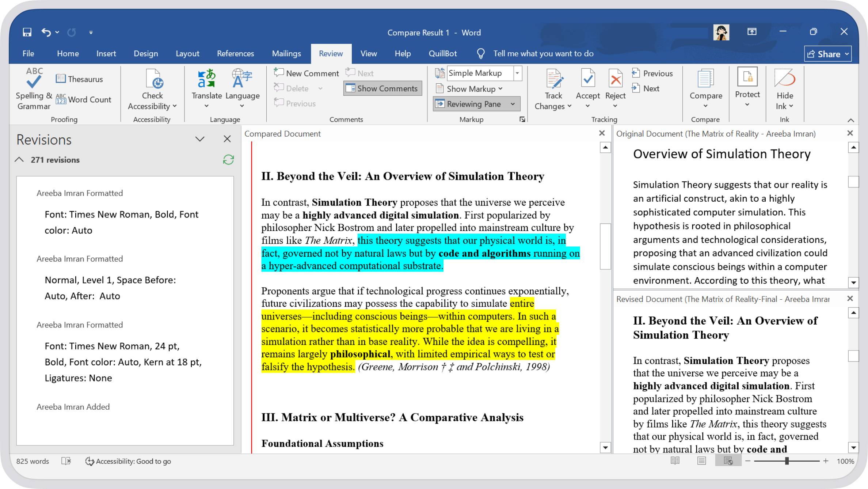Toggle the Show Comments button
Image resolution: width=868 pixels, height=489 pixels.
click(382, 88)
